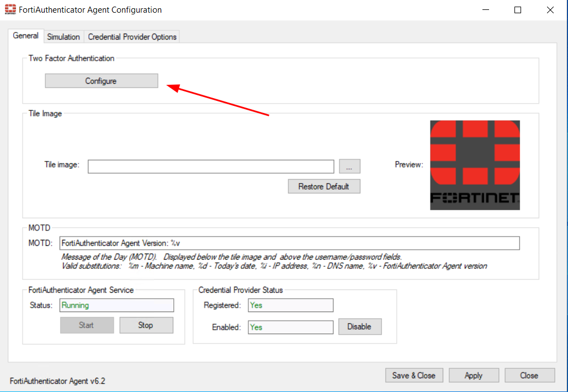This screenshot has height=392, width=568.
Task: Click the Fortinet logo preview image
Action: point(475,165)
